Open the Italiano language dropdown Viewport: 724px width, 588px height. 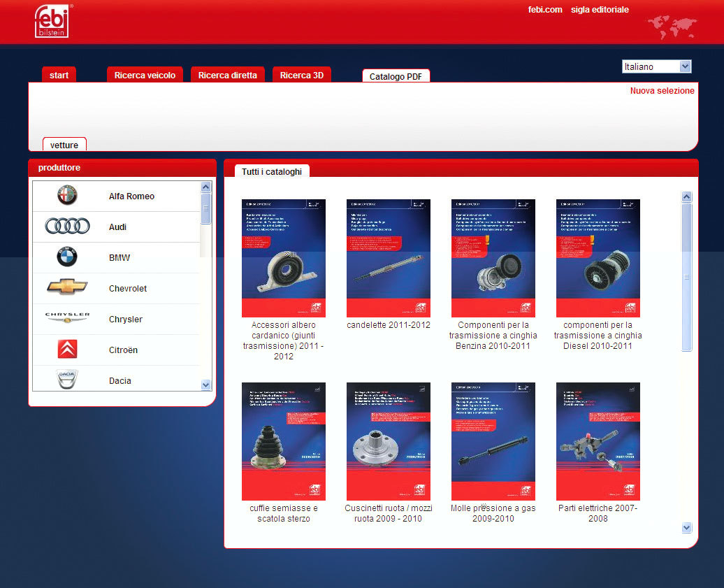tap(656, 66)
